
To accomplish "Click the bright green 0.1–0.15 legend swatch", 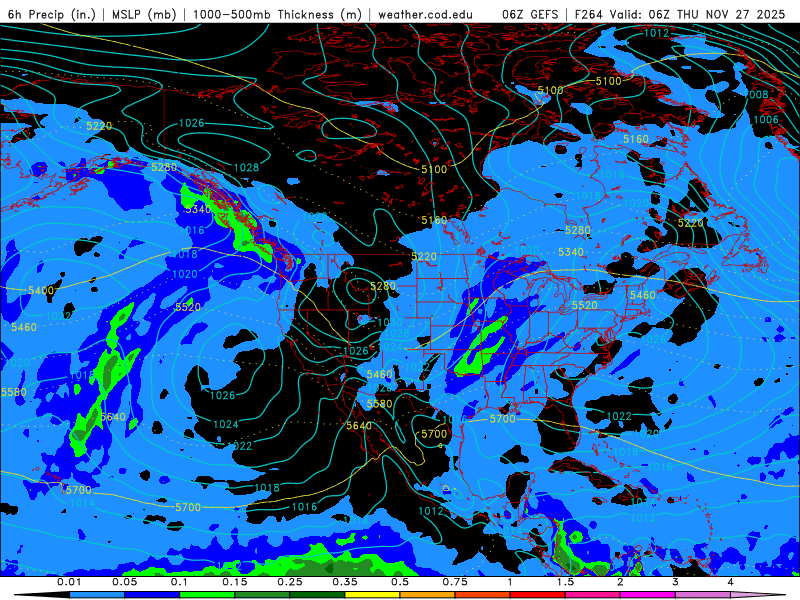I will (x=207, y=595).
